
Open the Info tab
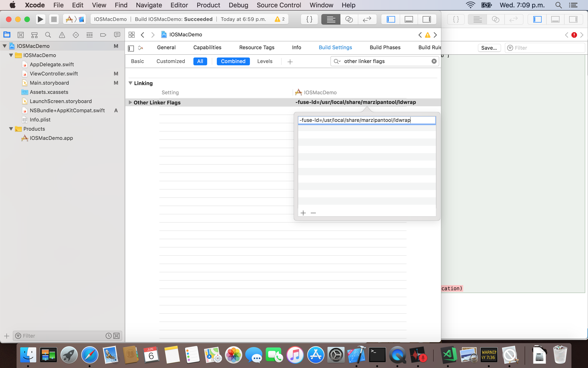point(297,47)
